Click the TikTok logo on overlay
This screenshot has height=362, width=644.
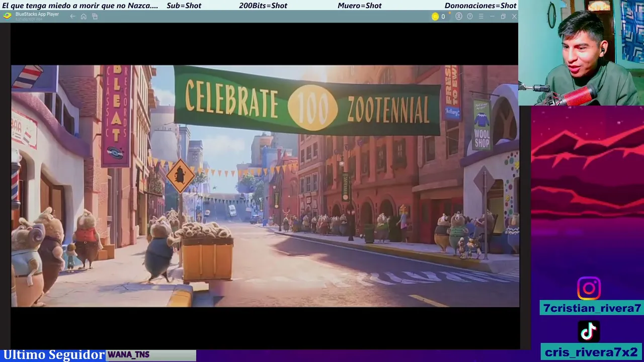tap(589, 332)
